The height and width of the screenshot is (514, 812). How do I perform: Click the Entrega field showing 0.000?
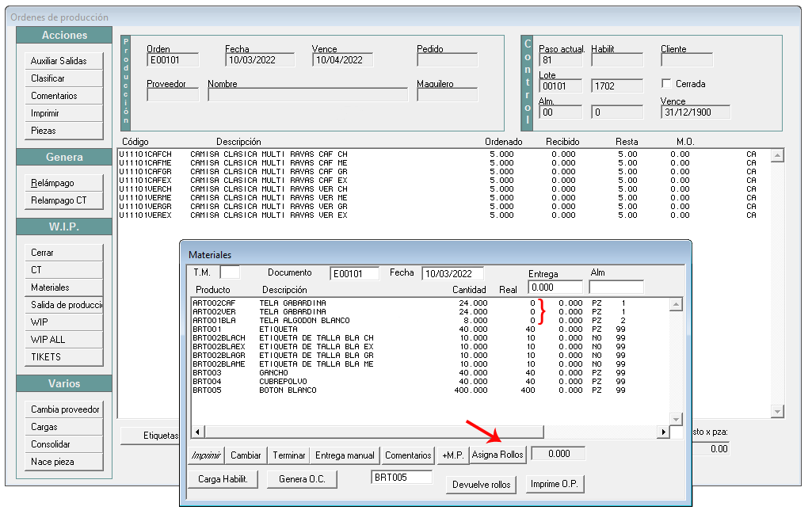coord(555,287)
